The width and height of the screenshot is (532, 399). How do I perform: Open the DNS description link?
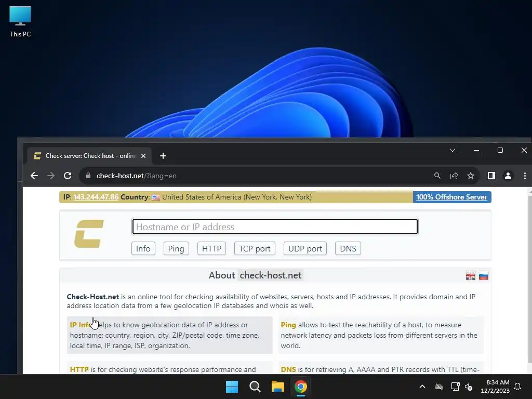pos(288,369)
